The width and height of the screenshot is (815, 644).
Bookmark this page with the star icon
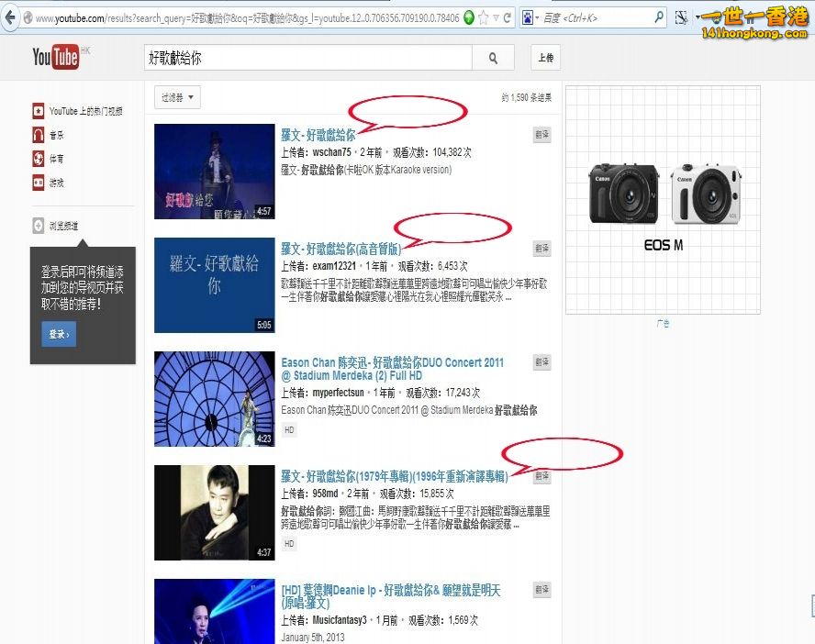click(484, 18)
